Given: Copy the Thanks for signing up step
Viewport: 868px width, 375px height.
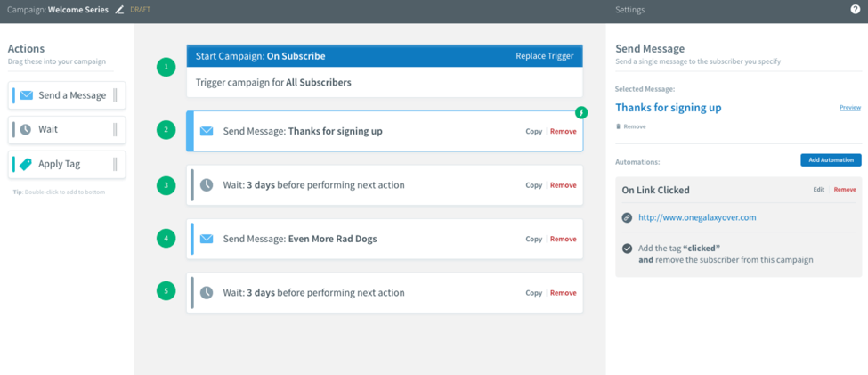Looking at the screenshot, I should [x=533, y=131].
